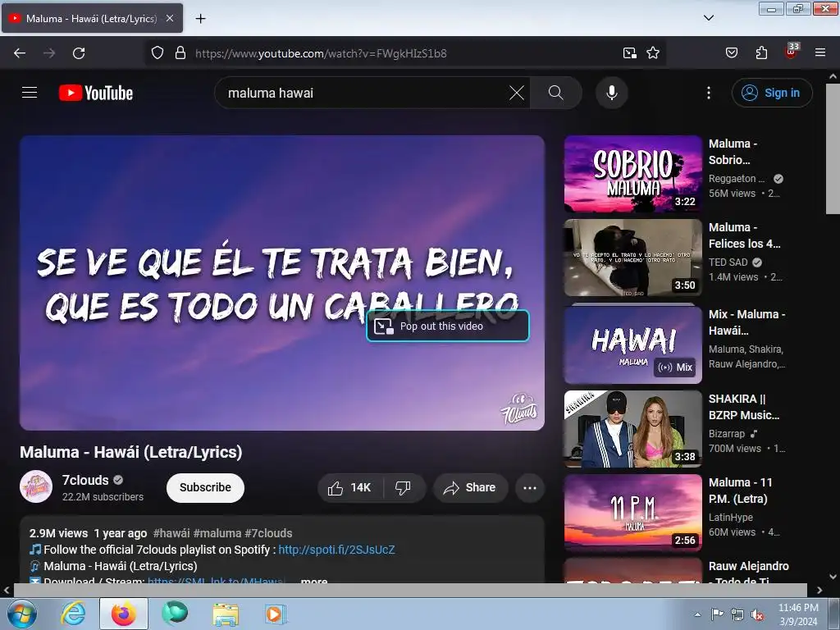Screen dimensions: 840x630
Task: Open YouTube settings three-dot menu
Action: 708,93
